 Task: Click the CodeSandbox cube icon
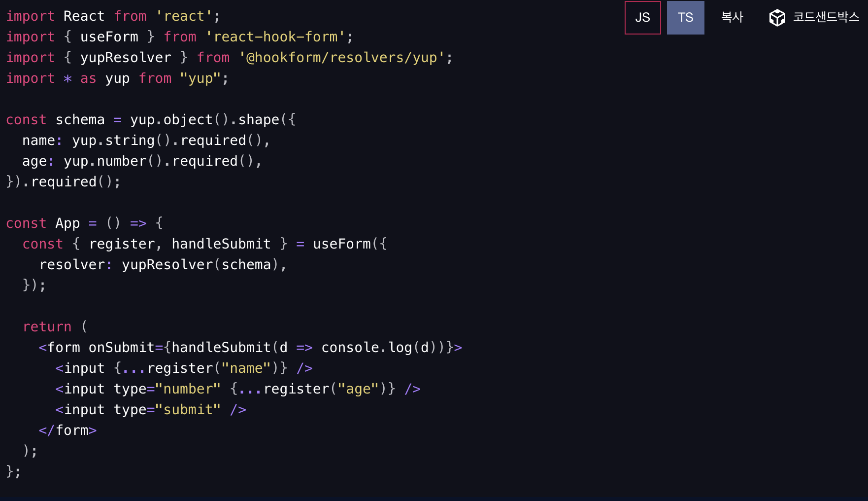(x=777, y=18)
